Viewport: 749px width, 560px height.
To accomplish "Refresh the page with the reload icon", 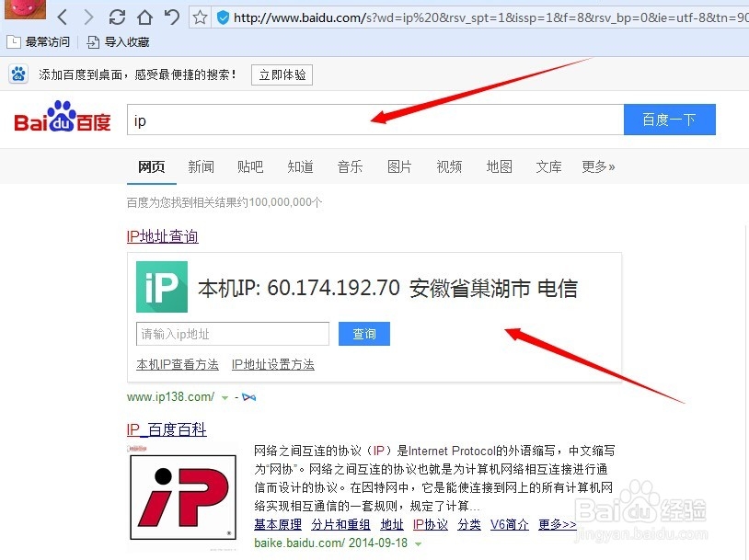I will coord(117,16).
